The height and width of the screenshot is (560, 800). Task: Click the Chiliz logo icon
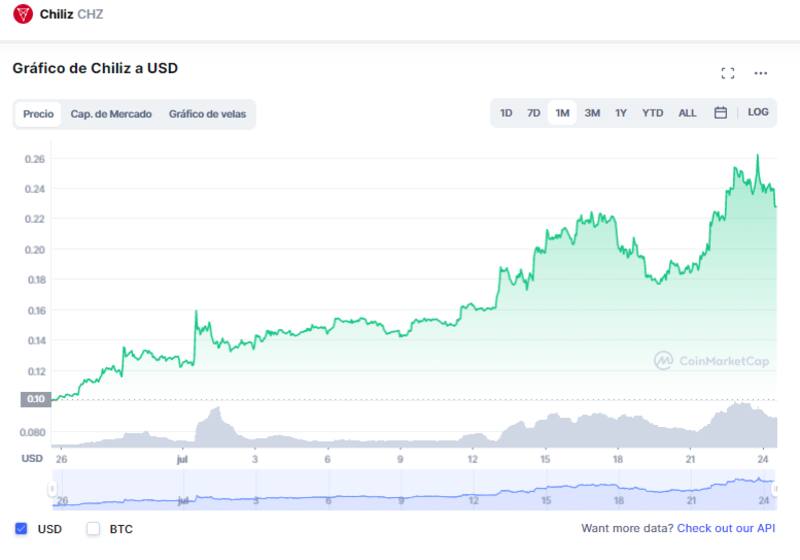click(23, 14)
